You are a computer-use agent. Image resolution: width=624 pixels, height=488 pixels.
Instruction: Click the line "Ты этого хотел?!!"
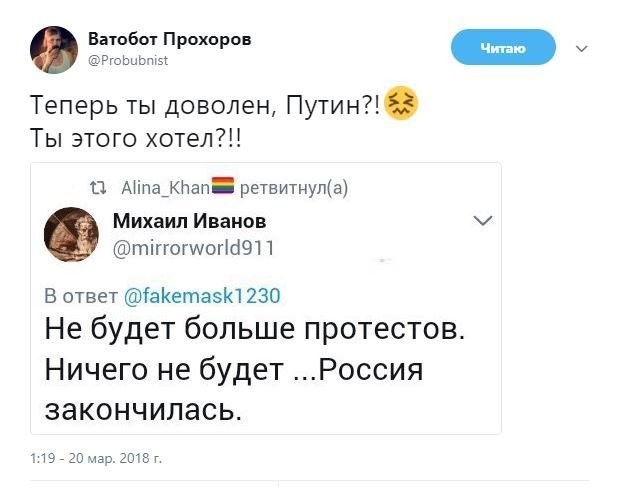[x=136, y=139]
